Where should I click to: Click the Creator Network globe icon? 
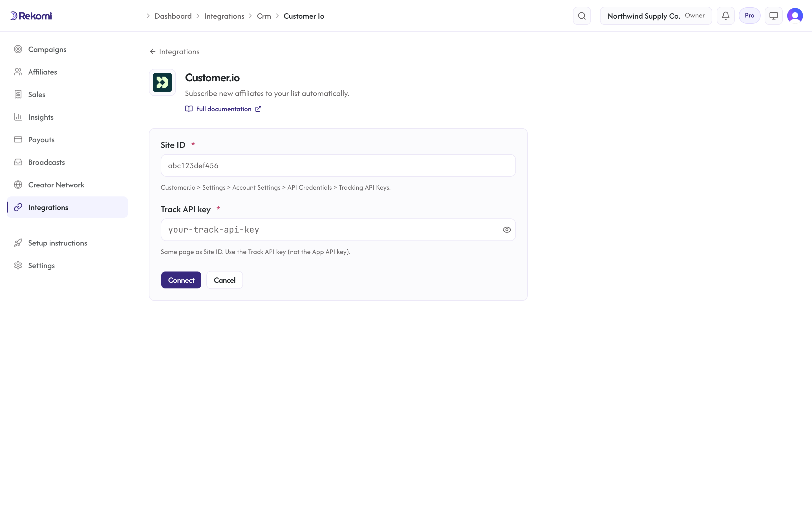[18, 185]
